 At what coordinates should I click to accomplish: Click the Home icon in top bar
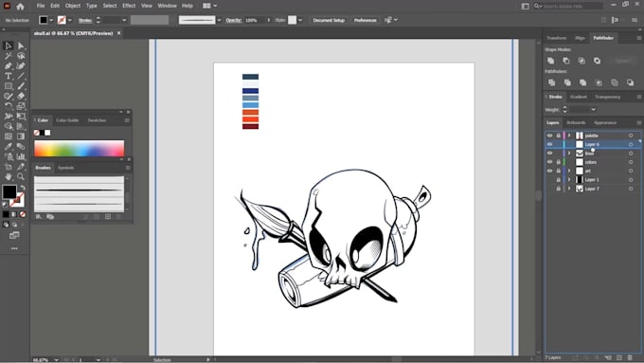click(20, 7)
